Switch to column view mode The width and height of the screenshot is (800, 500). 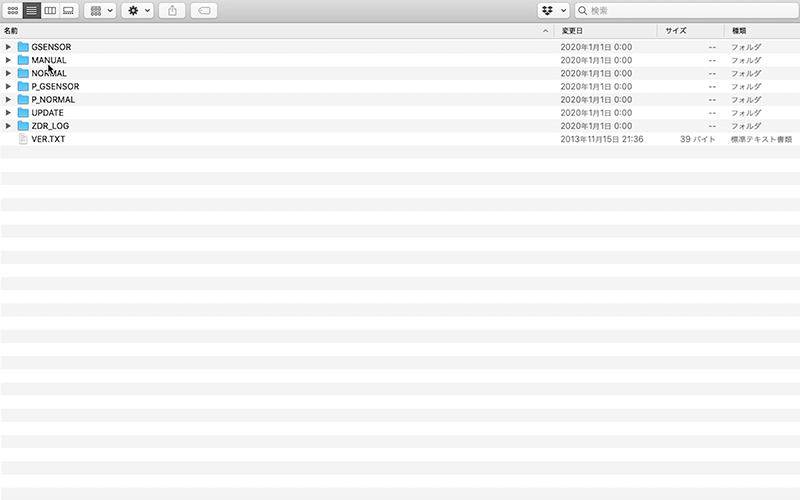tap(50, 10)
